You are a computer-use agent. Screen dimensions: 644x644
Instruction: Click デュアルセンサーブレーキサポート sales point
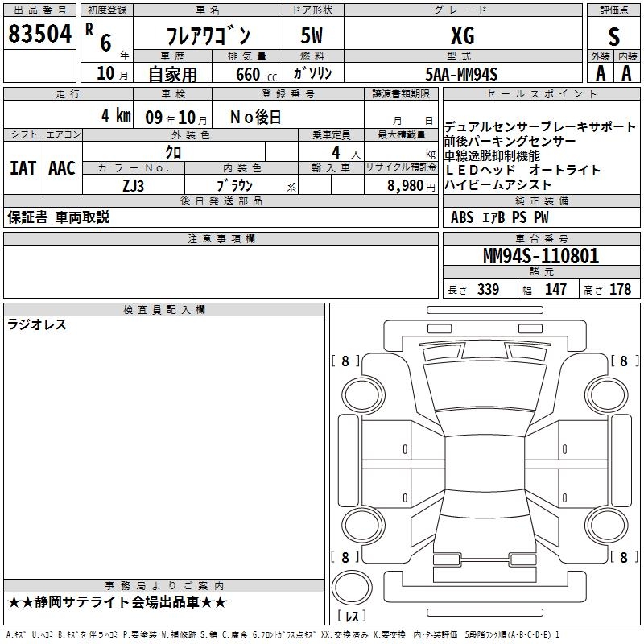pos(539,126)
